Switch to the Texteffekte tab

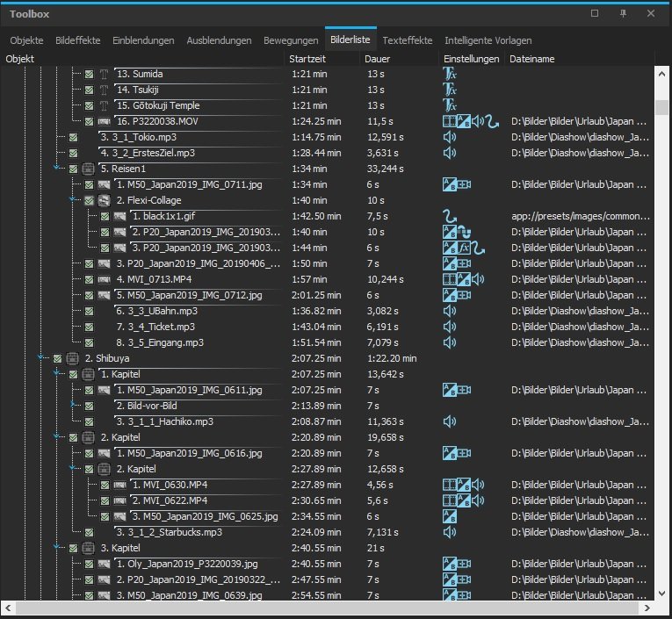point(407,40)
